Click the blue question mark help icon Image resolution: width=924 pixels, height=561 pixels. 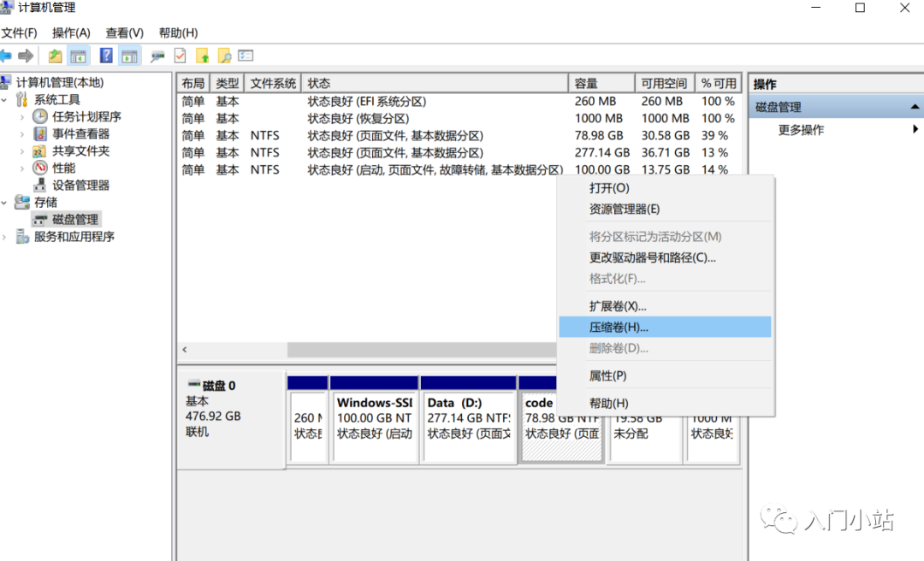click(106, 56)
